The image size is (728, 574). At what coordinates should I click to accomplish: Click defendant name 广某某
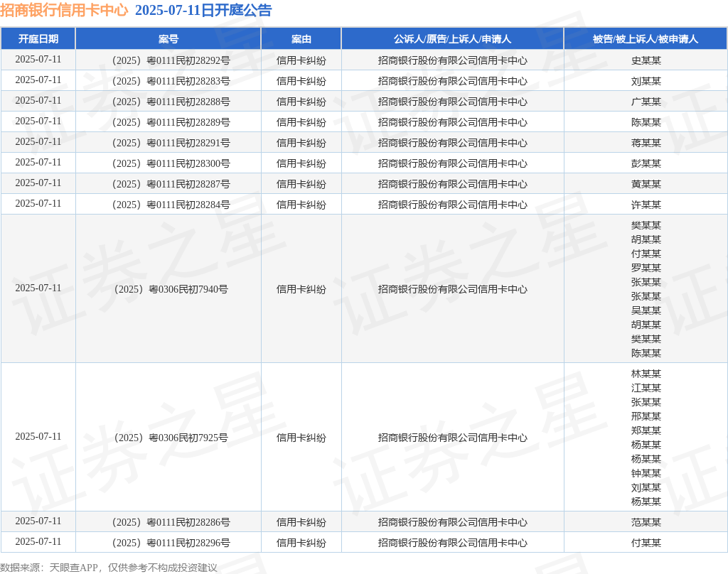(x=646, y=102)
